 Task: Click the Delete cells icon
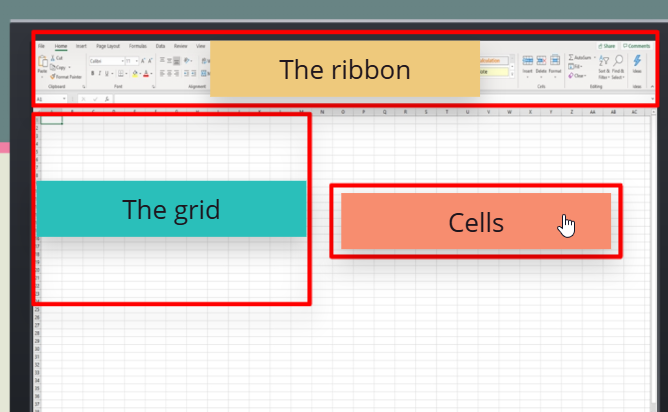[541, 62]
